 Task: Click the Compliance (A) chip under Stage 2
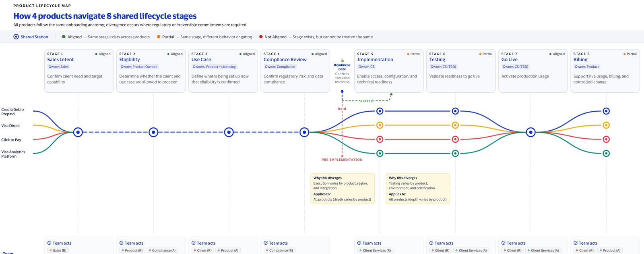tap(162, 250)
